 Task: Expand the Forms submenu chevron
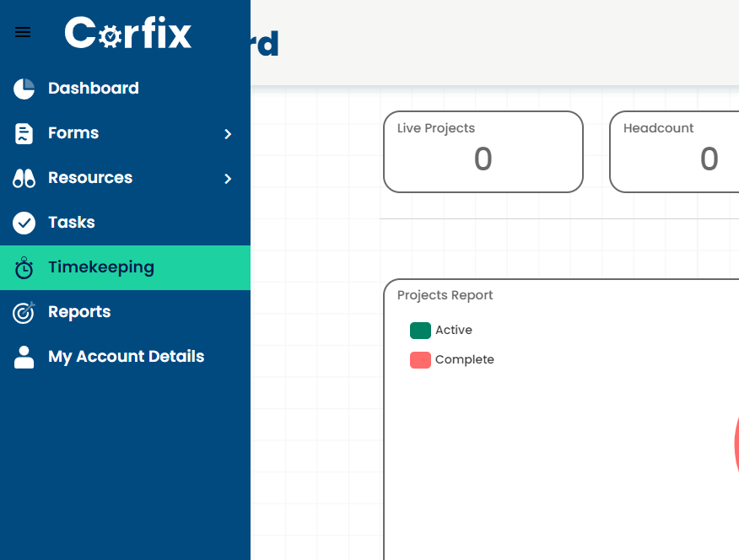[x=228, y=134]
